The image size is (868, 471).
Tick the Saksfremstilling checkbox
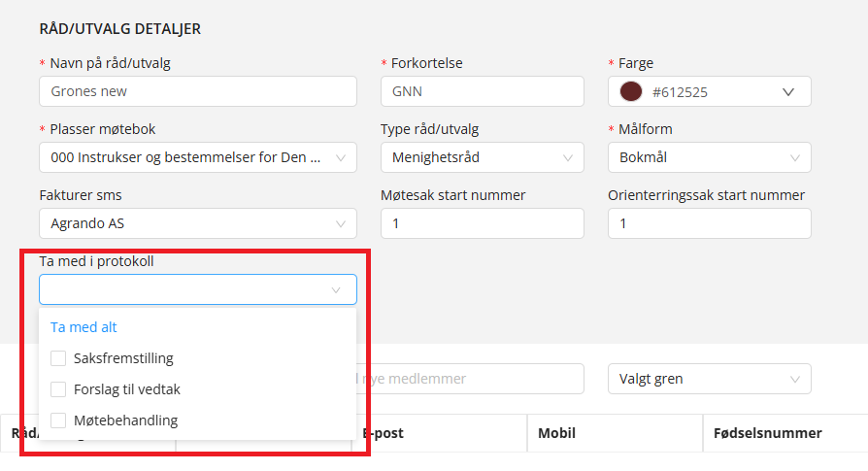[58, 358]
